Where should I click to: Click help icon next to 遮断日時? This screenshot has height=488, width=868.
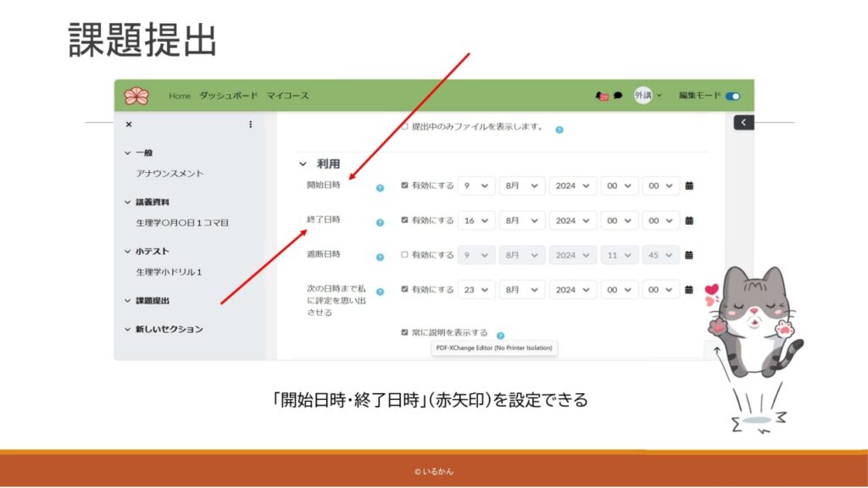point(380,257)
